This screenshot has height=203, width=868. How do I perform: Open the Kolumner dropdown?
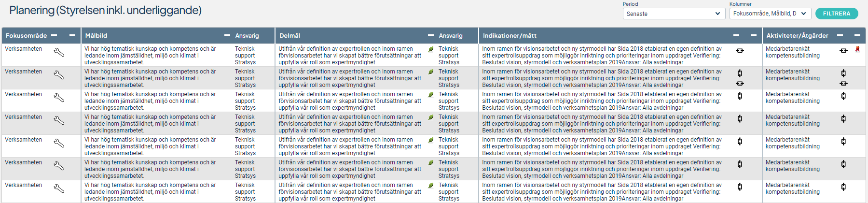coord(770,14)
